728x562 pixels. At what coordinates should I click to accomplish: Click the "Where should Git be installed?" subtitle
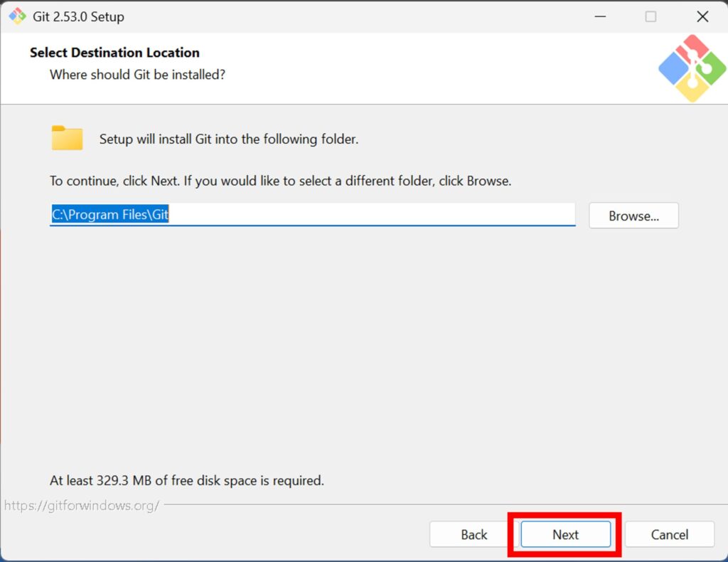point(137,74)
